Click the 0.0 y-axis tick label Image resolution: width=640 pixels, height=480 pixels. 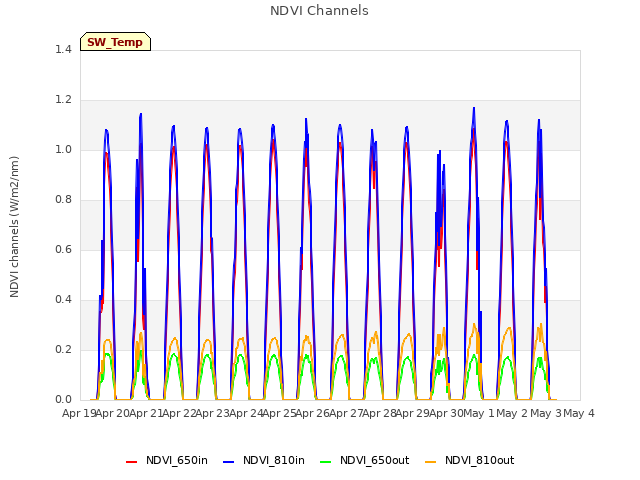63,400
